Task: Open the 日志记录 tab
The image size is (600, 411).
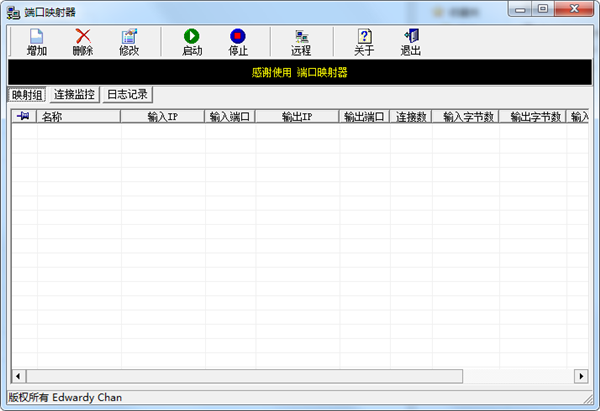Action: coord(127,95)
